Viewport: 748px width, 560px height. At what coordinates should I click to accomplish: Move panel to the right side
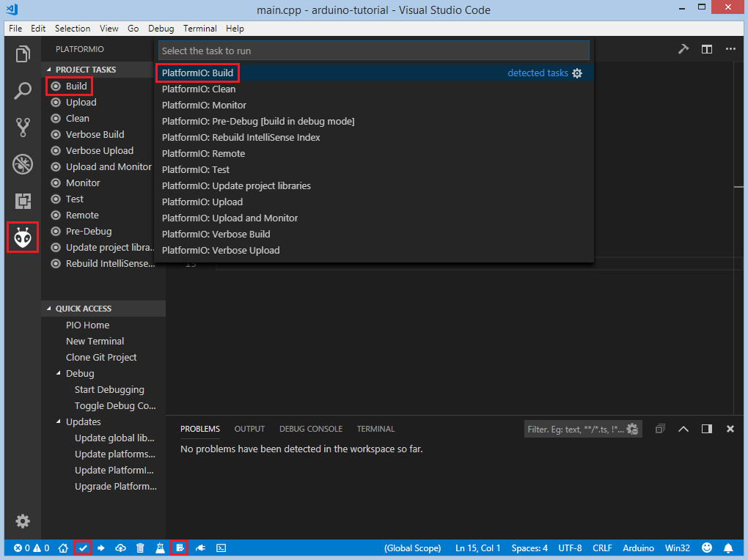point(707,429)
